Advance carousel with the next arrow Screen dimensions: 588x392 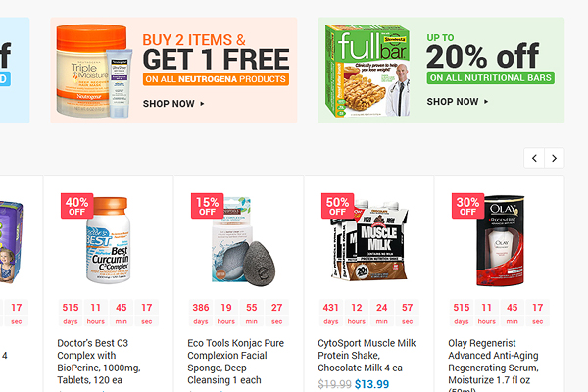click(555, 158)
